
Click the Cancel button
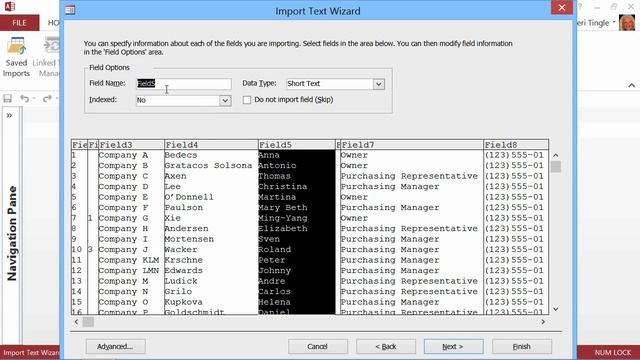318,347
